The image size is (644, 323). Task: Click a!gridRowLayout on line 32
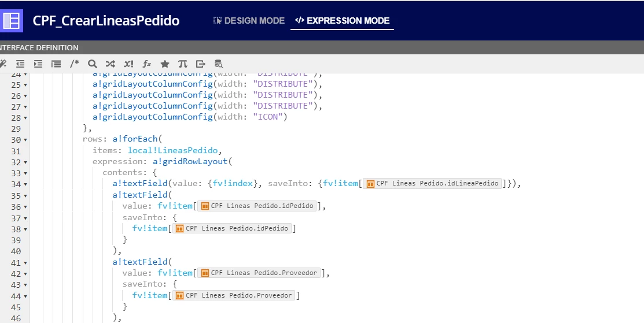[x=190, y=162]
